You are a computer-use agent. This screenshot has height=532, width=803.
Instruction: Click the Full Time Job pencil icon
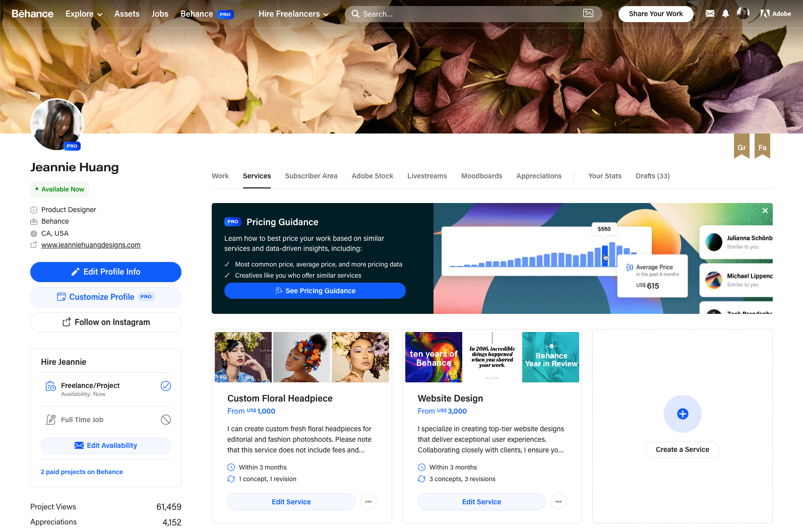pos(51,420)
